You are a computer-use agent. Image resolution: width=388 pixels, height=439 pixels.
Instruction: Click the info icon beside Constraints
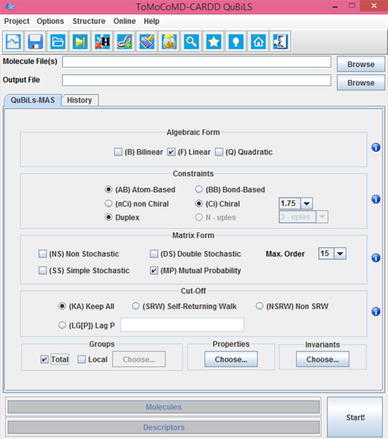coord(376,199)
